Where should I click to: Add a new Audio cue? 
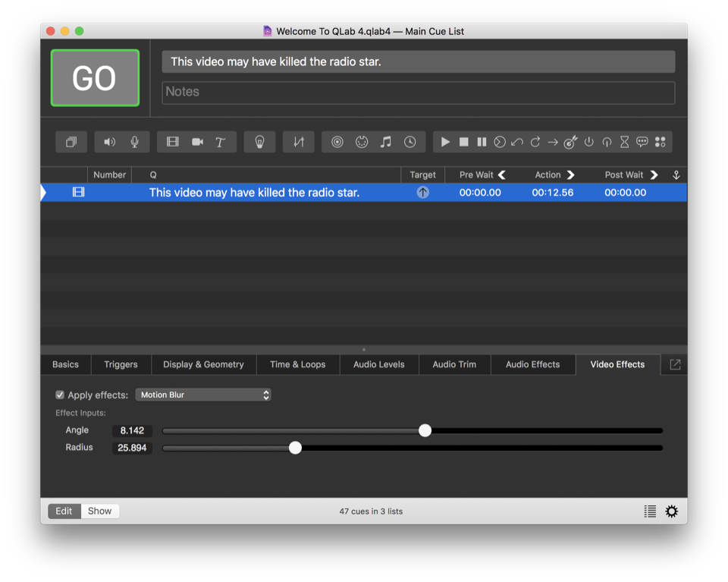tap(110, 142)
